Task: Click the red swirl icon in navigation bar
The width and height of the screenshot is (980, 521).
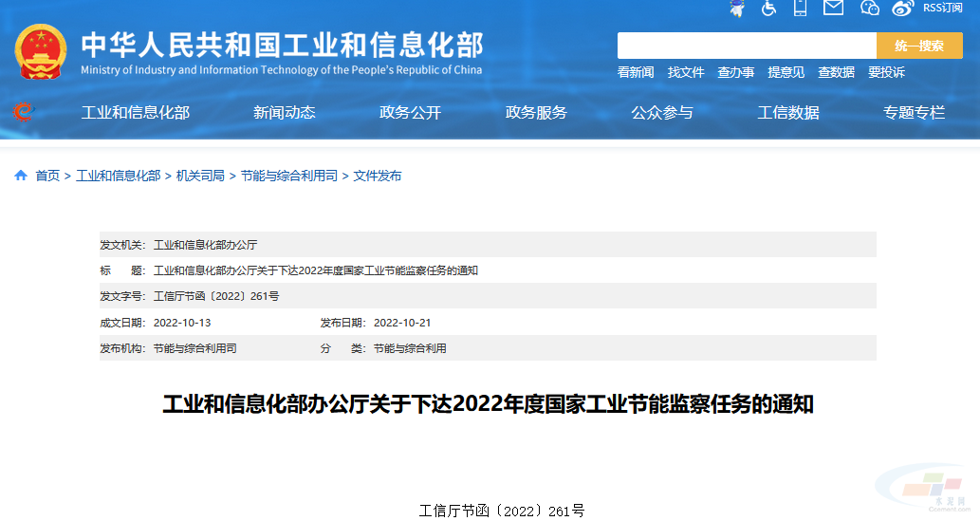Action: point(23,112)
